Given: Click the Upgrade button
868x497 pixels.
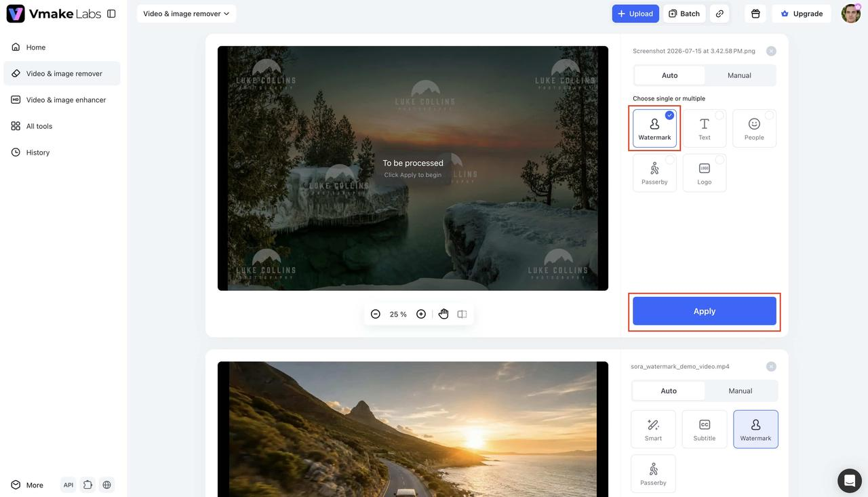Looking at the screenshot, I should (x=802, y=14).
